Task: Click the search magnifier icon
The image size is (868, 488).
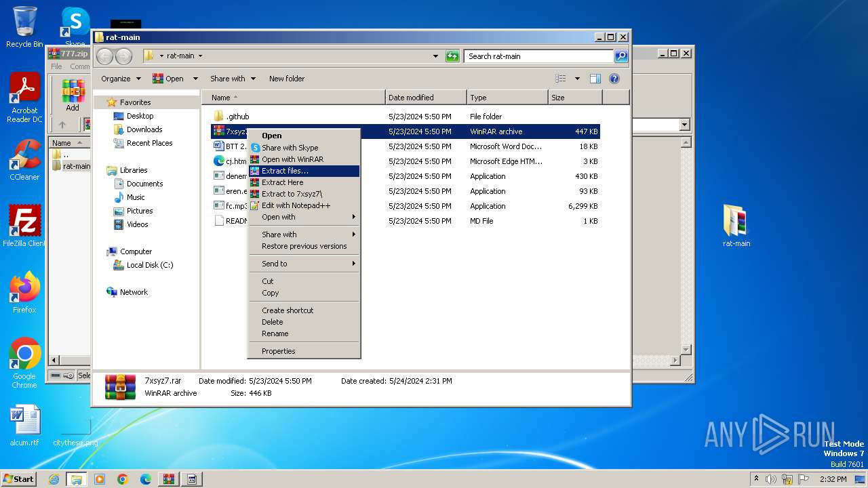Action: [x=620, y=56]
